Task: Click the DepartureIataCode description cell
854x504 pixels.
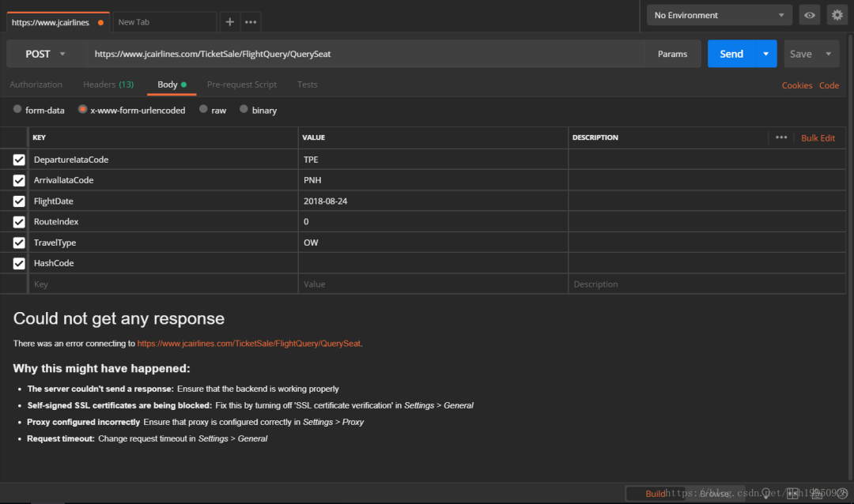Action: 707,160
